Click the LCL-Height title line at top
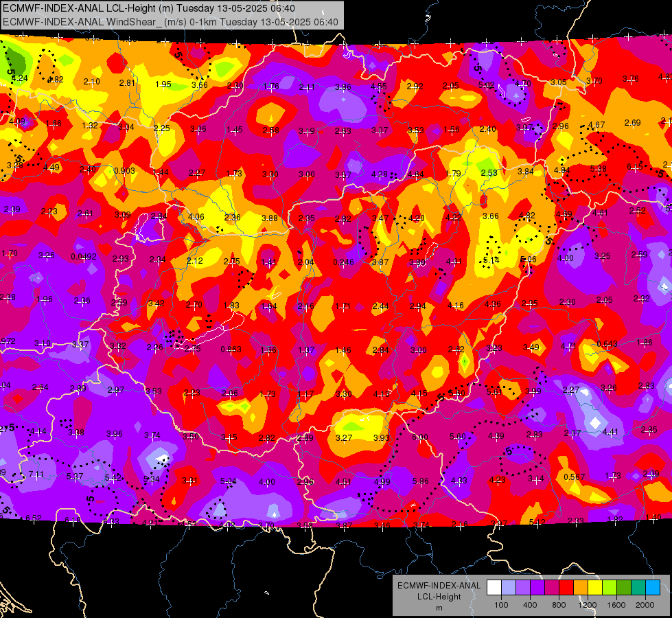 point(149,8)
